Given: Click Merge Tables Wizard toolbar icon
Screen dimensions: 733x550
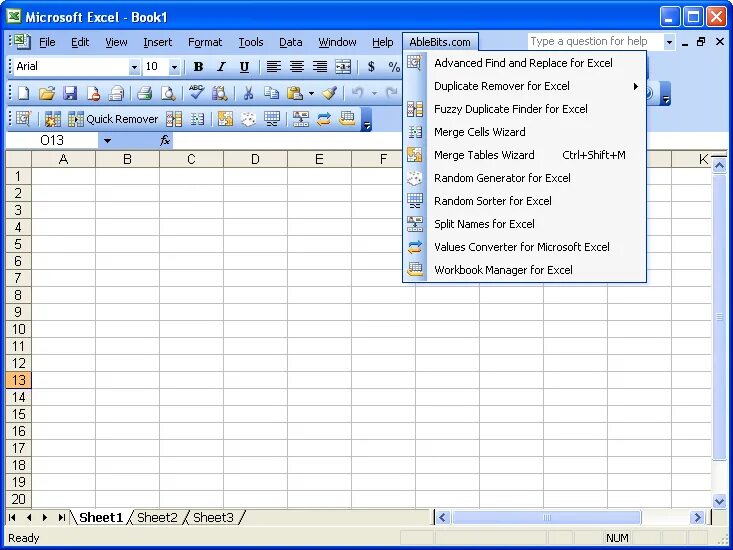Looking at the screenshot, I should pos(225,119).
